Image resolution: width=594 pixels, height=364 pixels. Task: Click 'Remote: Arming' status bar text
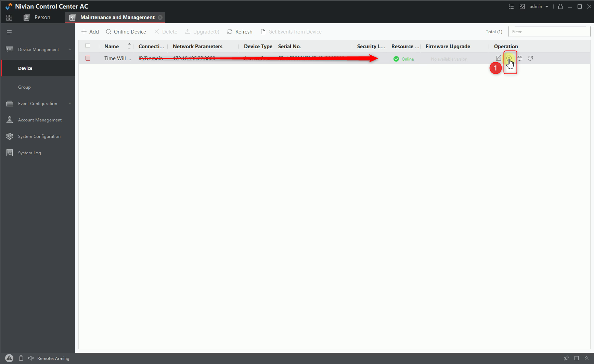coord(53,359)
